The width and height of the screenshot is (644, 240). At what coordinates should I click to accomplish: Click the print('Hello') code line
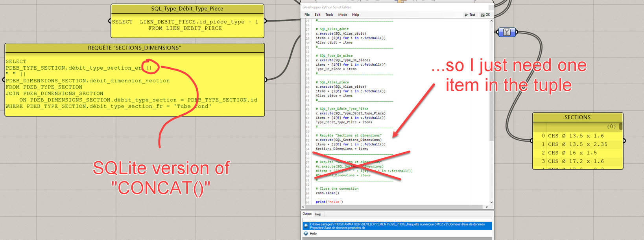(329, 202)
